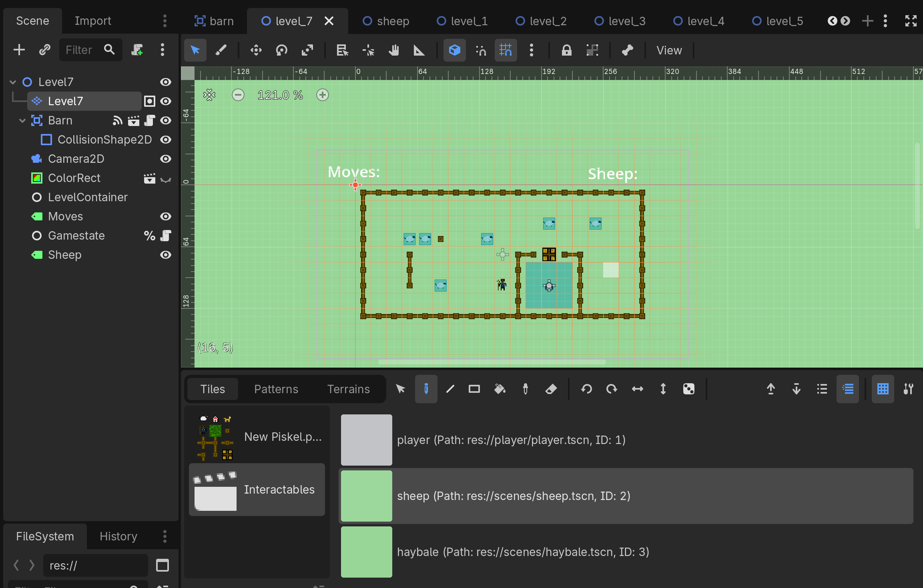
Task: Select the tile Bucket fill tool
Action: [500, 389]
